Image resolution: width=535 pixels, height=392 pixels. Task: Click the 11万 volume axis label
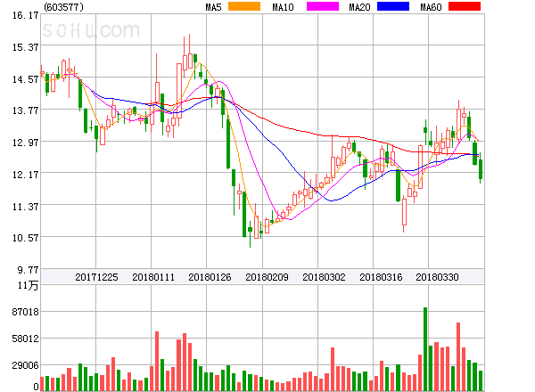coord(28,285)
